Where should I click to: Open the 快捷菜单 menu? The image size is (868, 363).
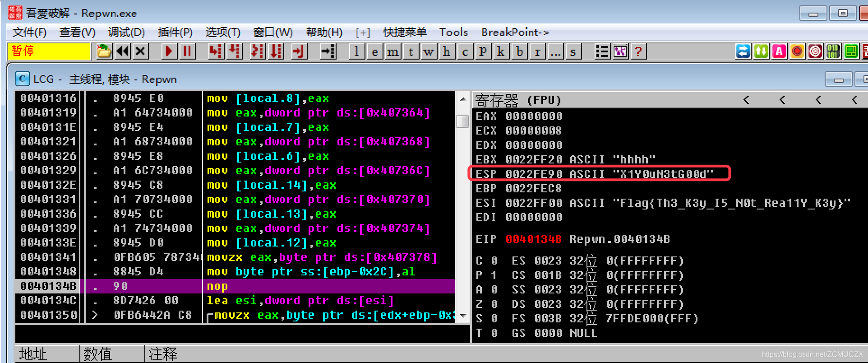[405, 33]
